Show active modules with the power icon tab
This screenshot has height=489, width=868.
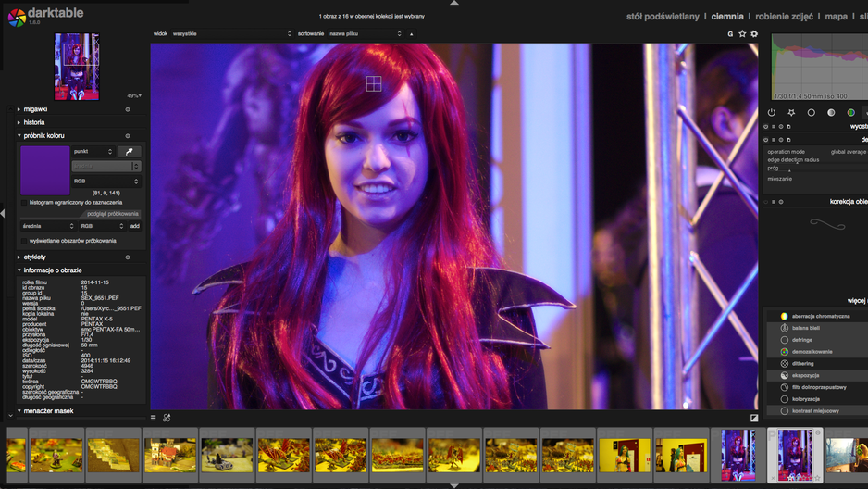(772, 112)
